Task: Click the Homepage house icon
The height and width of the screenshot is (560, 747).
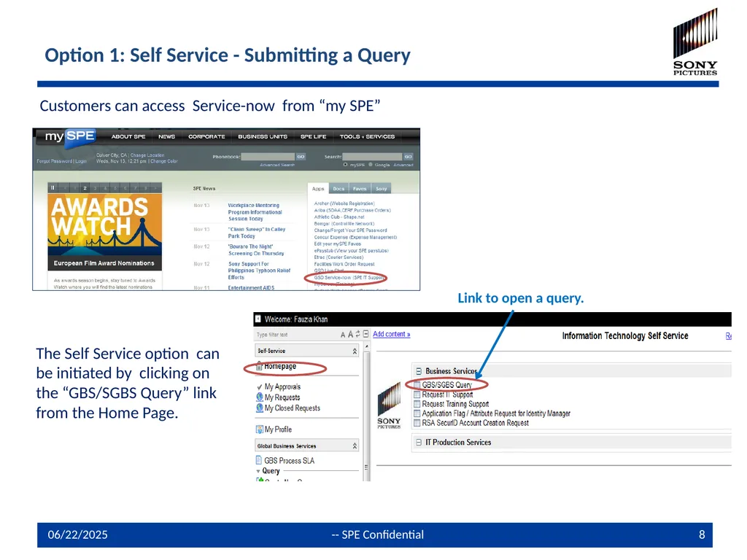Action: pos(259,366)
